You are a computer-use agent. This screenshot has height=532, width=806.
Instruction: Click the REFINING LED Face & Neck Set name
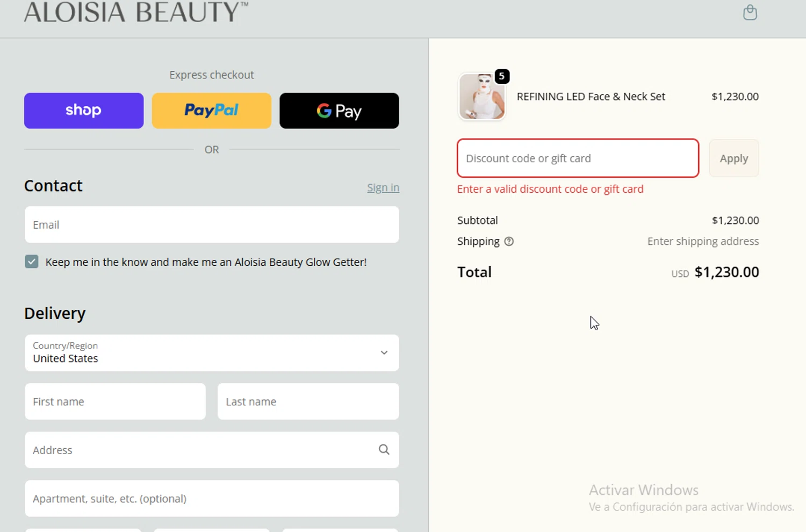click(x=591, y=97)
